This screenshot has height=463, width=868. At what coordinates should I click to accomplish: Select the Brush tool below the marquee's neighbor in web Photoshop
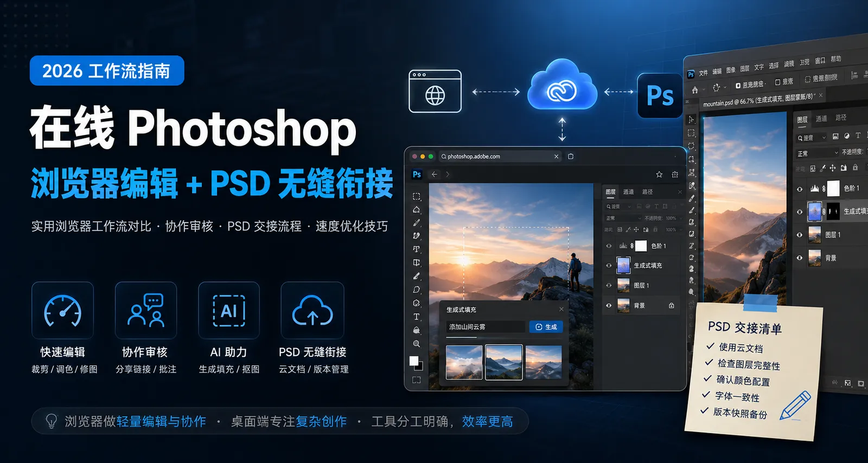pyautogui.click(x=417, y=223)
